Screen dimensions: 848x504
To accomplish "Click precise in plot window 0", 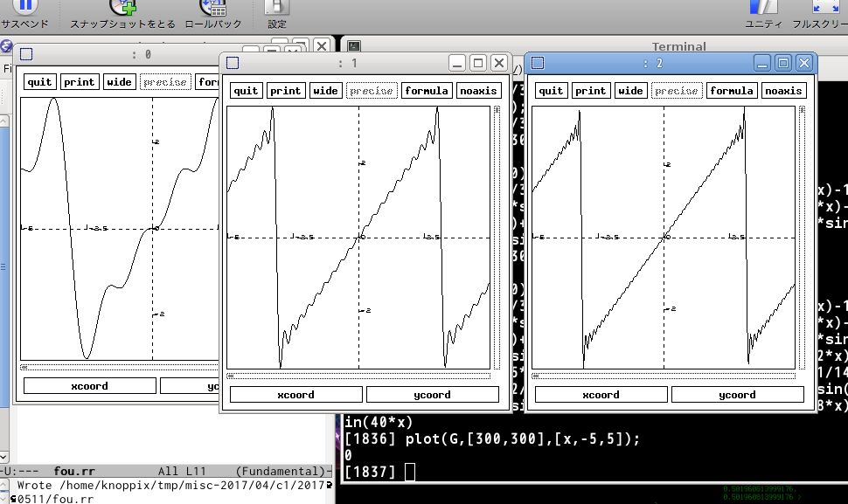I will pos(165,82).
